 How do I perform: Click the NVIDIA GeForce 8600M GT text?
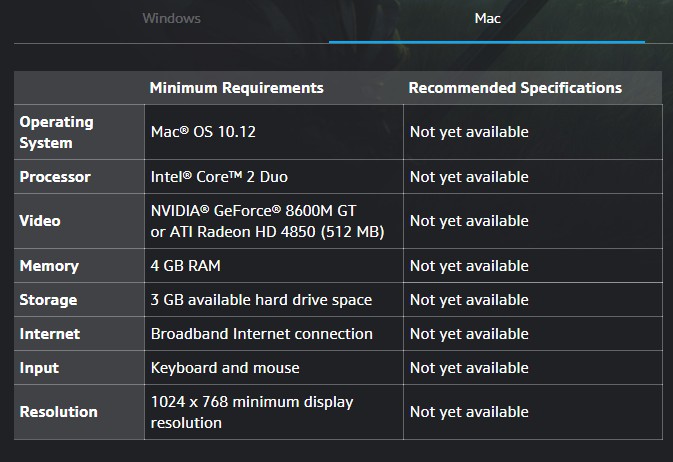coord(253,211)
